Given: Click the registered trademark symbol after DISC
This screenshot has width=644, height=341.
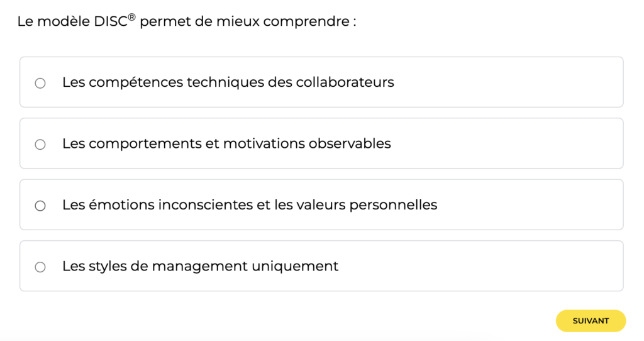Looking at the screenshot, I should coord(131,17).
